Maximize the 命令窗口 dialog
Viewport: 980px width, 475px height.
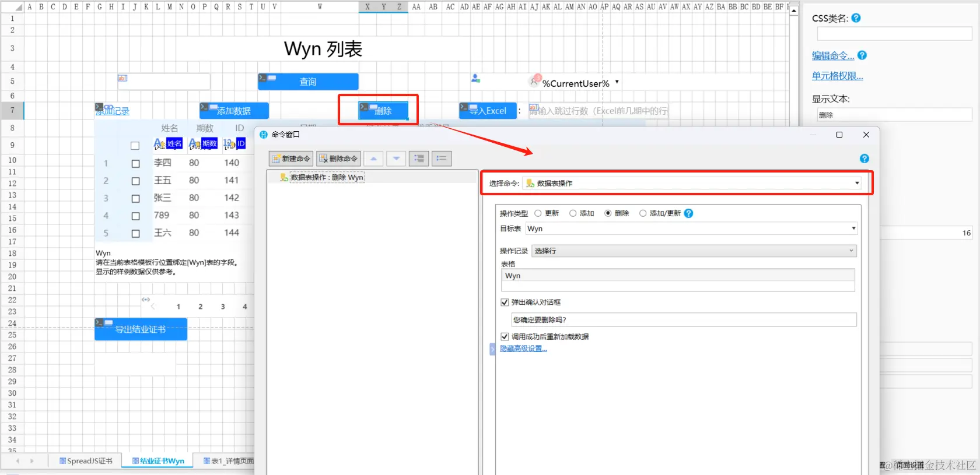[x=839, y=135]
